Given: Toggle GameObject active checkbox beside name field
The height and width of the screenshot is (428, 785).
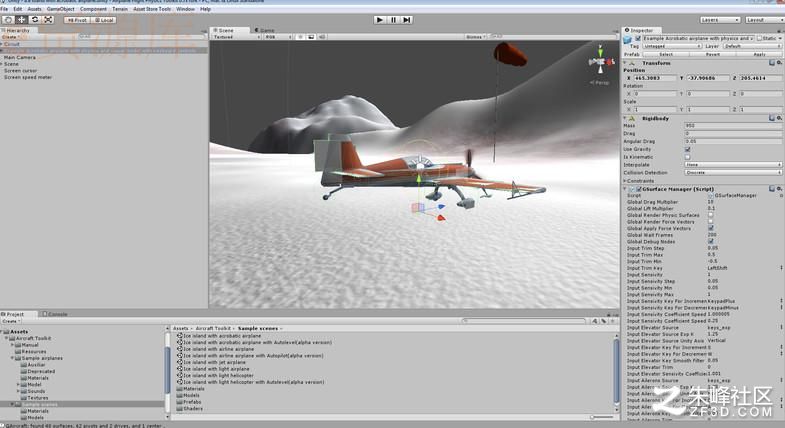Looking at the screenshot, I should coord(638,38).
